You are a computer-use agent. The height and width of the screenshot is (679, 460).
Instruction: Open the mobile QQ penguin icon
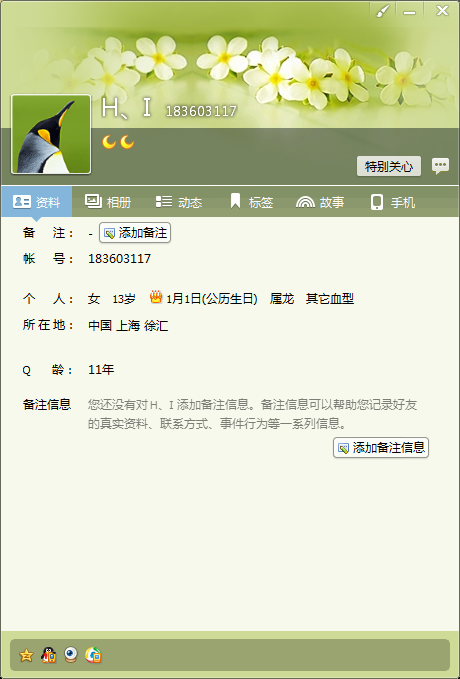[49, 655]
